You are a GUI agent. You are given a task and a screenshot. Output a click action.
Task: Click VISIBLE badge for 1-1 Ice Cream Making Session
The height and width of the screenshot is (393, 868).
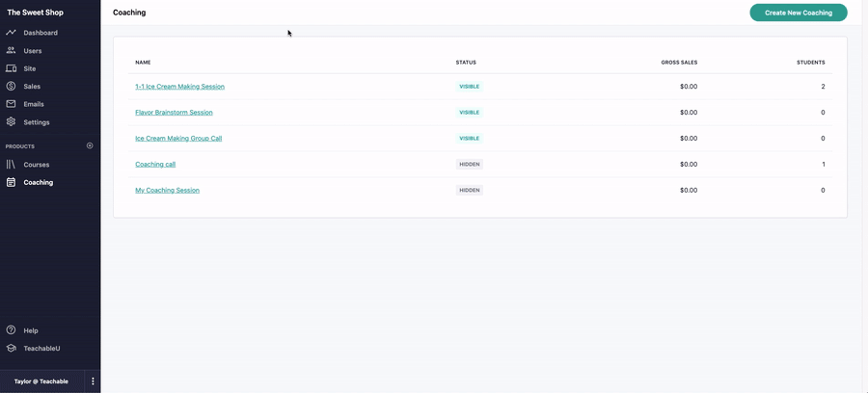pos(470,87)
